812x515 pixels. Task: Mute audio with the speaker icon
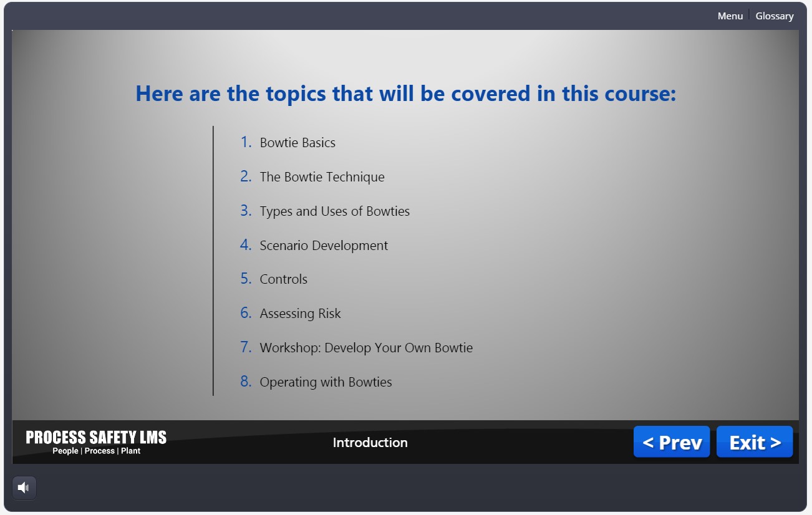24,488
